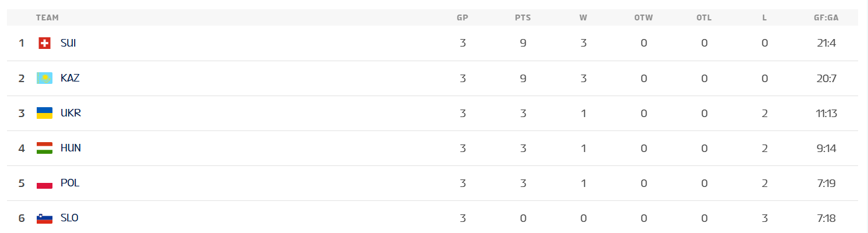Click the Poland flag icon
Screen dimensions: 868x233
(x=44, y=183)
